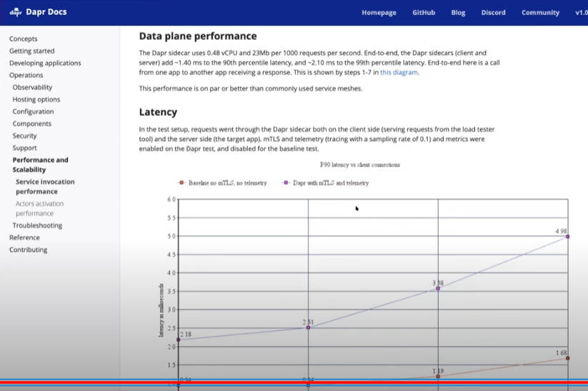Select Developing applications sidebar entry
This screenshot has width=588, height=391.
point(45,63)
